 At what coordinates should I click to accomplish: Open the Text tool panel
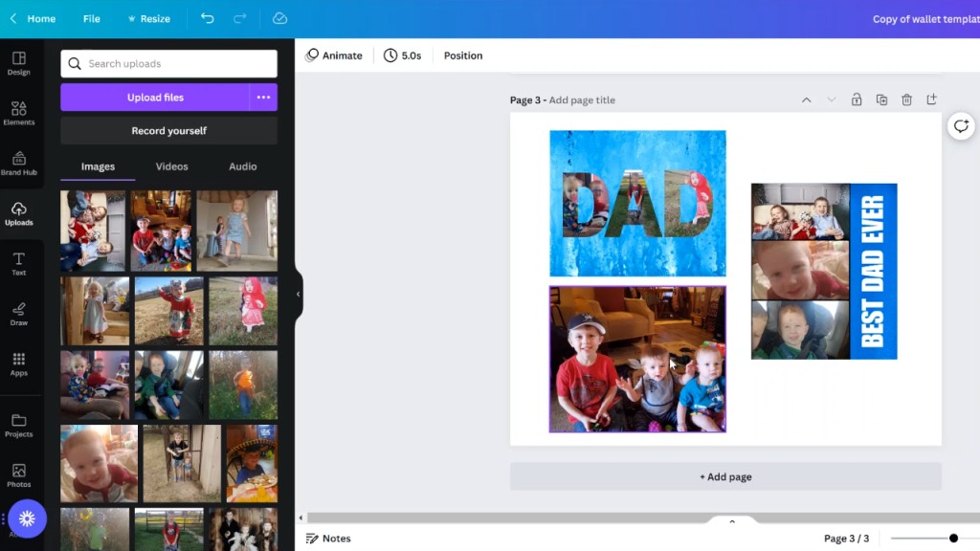(x=19, y=263)
